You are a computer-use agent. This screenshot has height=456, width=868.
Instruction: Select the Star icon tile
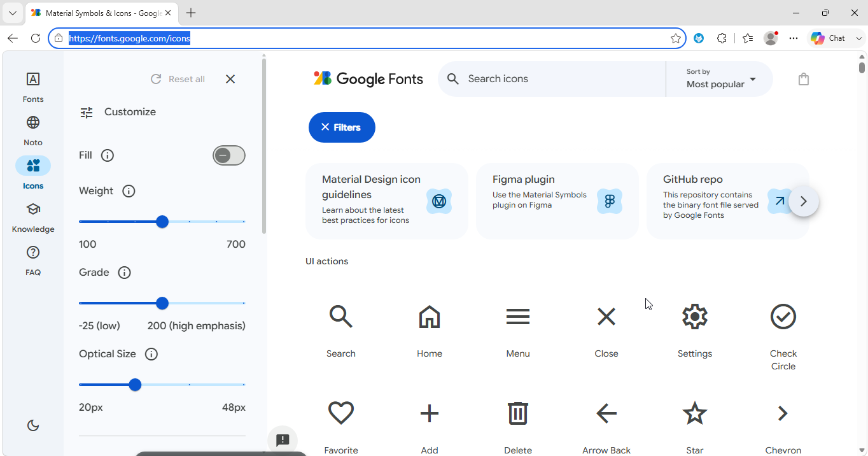coord(695,413)
